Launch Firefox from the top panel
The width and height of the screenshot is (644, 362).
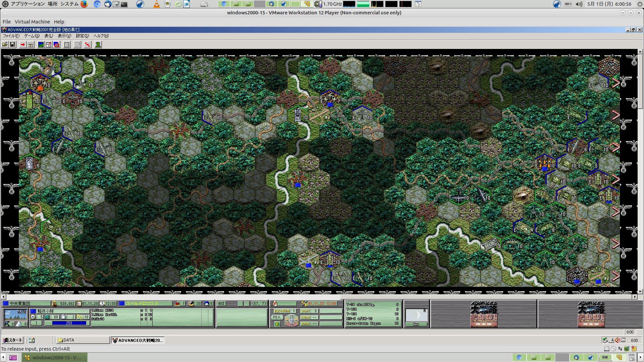(84, 4)
